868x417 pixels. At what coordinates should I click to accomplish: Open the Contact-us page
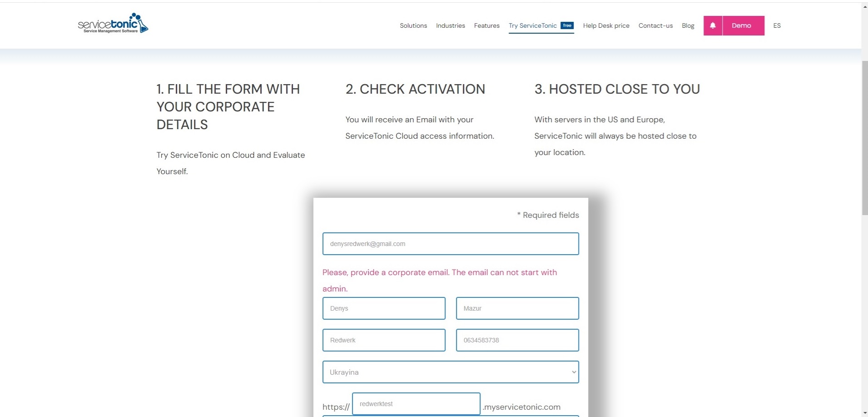(x=655, y=25)
